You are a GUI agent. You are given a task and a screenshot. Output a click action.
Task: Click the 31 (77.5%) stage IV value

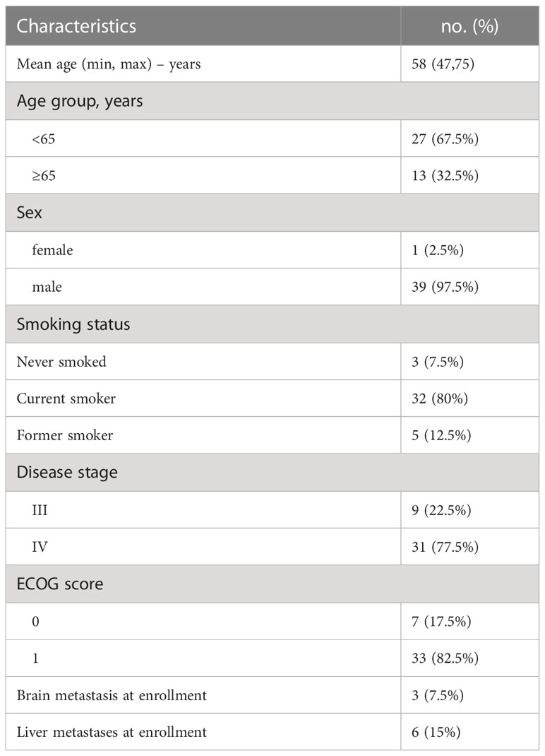tap(445, 548)
